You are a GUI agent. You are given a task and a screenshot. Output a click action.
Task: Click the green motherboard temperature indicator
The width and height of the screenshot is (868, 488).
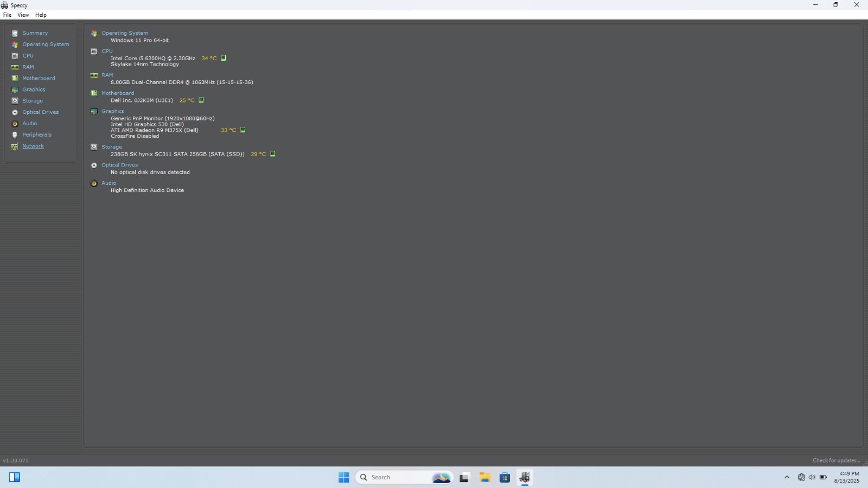201,100
